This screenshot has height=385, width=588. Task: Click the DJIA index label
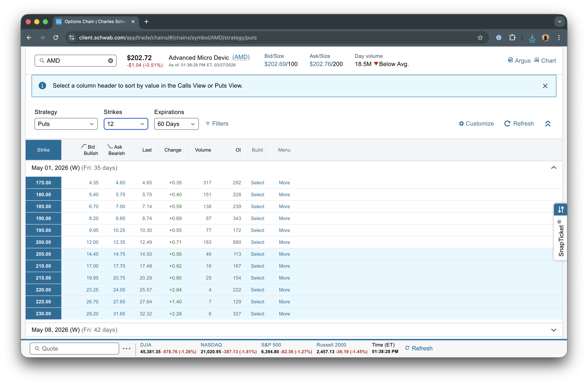point(146,345)
